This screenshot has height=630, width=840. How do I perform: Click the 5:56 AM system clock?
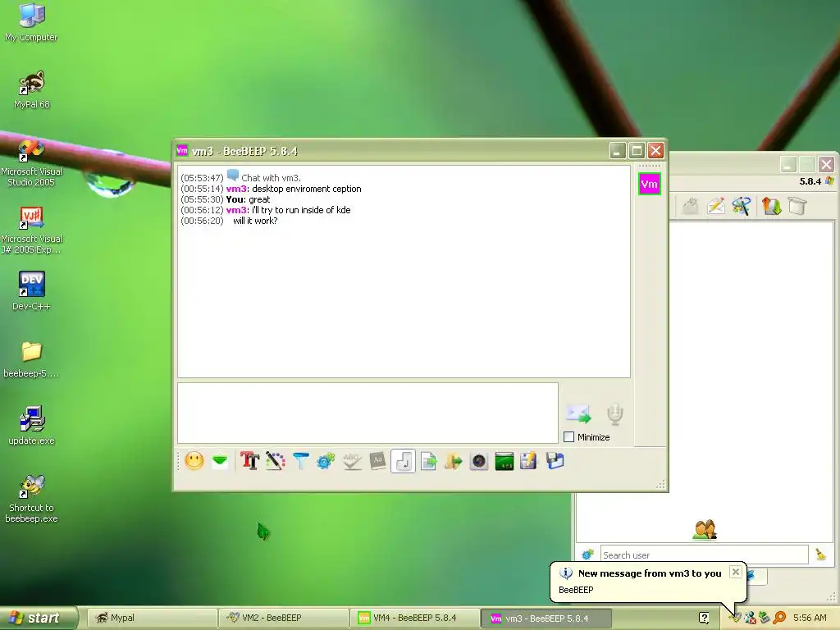coord(810,618)
